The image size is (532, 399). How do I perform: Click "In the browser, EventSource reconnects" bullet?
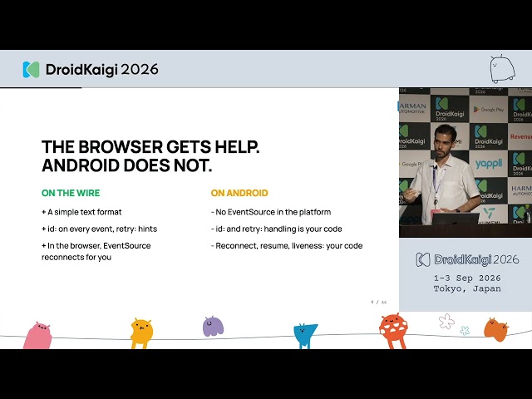click(x=96, y=251)
